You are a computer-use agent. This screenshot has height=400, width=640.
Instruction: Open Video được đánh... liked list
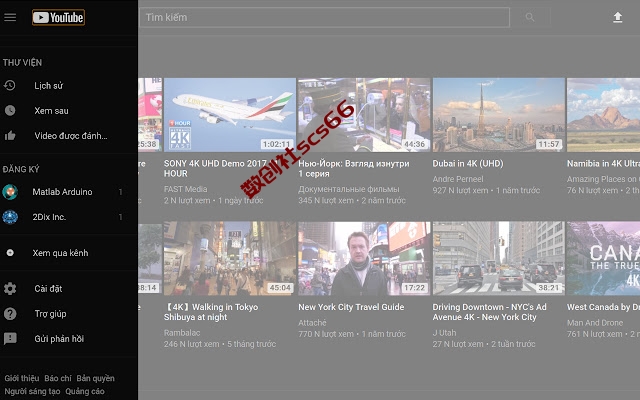[x=69, y=136]
